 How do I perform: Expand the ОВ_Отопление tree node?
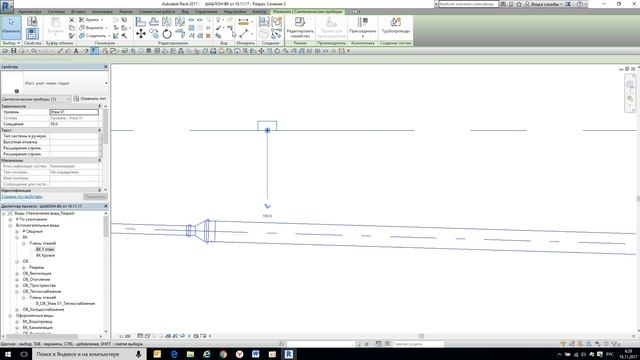tap(17, 280)
